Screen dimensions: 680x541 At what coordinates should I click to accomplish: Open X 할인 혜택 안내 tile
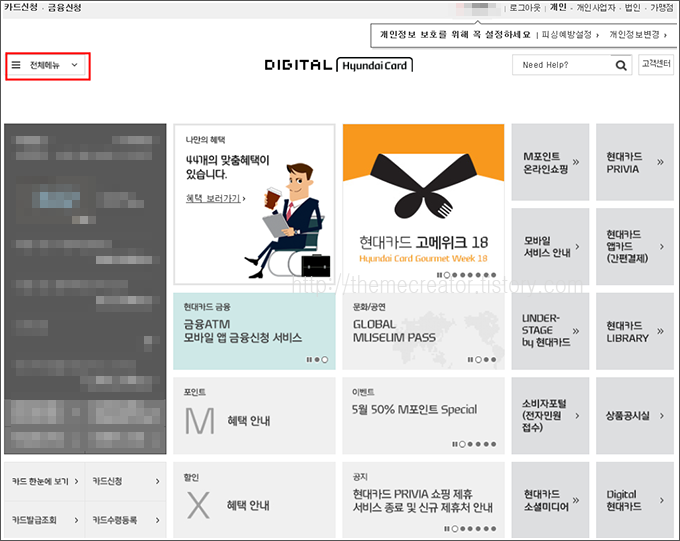[254, 500]
